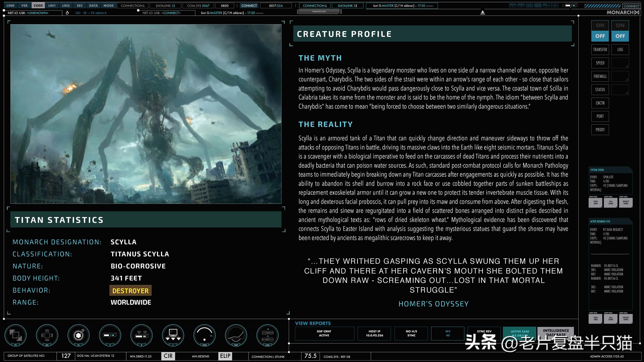Click the Scylla creature artwork image
644x362 pixels.
coord(146,114)
